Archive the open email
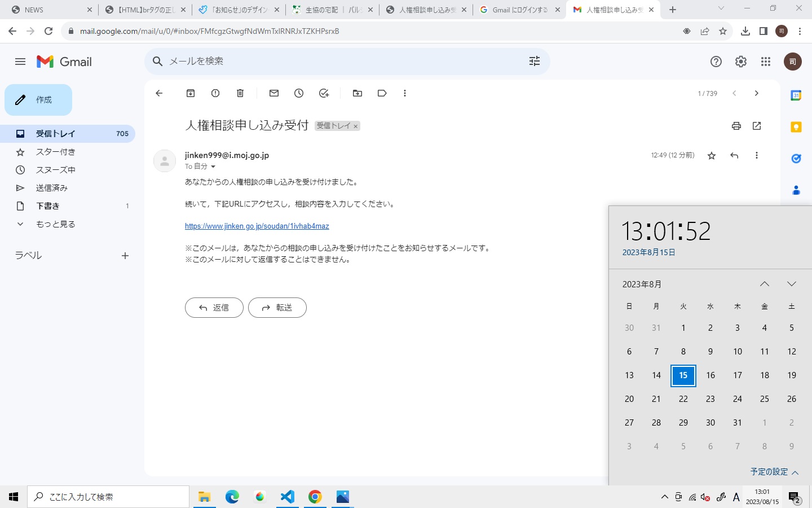The image size is (812, 508). pos(190,93)
